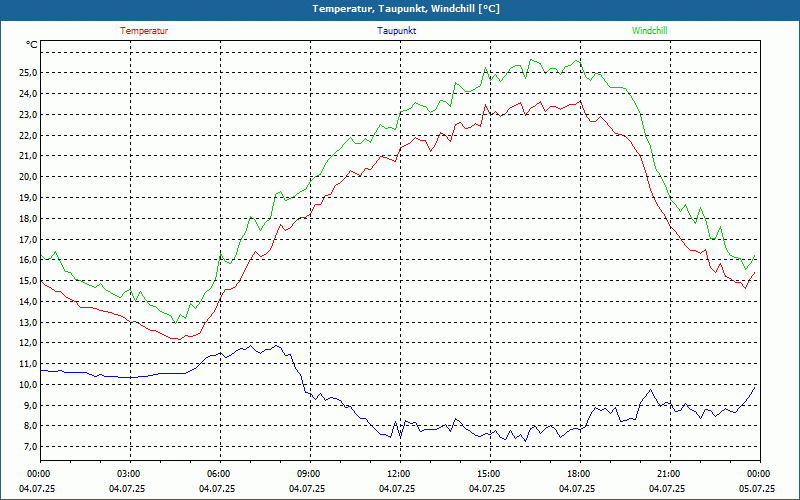The width and height of the screenshot is (800, 500).
Task: Click the 21:00 time axis label
Action: tap(668, 474)
